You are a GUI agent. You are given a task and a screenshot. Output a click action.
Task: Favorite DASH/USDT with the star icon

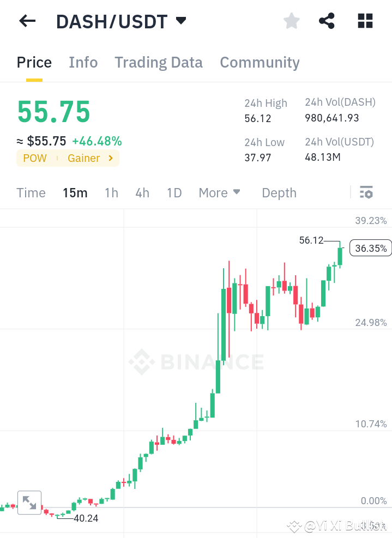click(291, 20)
